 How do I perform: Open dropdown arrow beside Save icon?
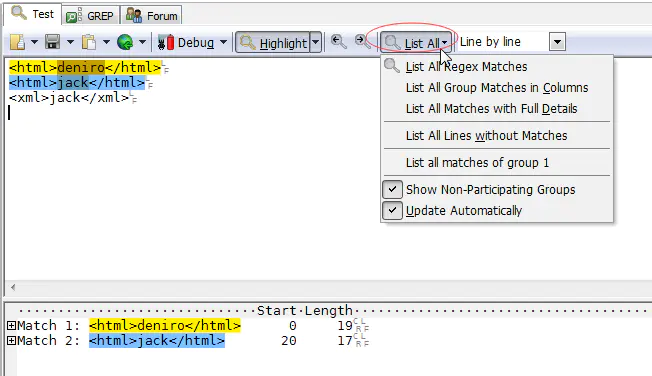click(x=70, y=42)
